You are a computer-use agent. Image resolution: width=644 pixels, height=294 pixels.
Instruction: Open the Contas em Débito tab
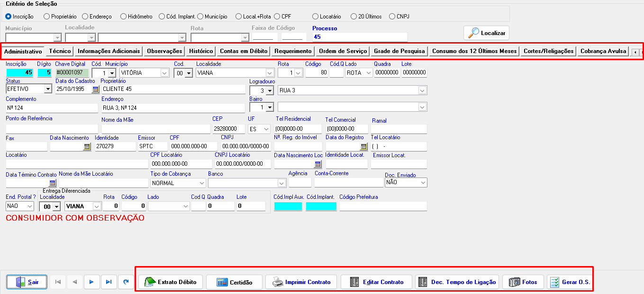point(244,51)
